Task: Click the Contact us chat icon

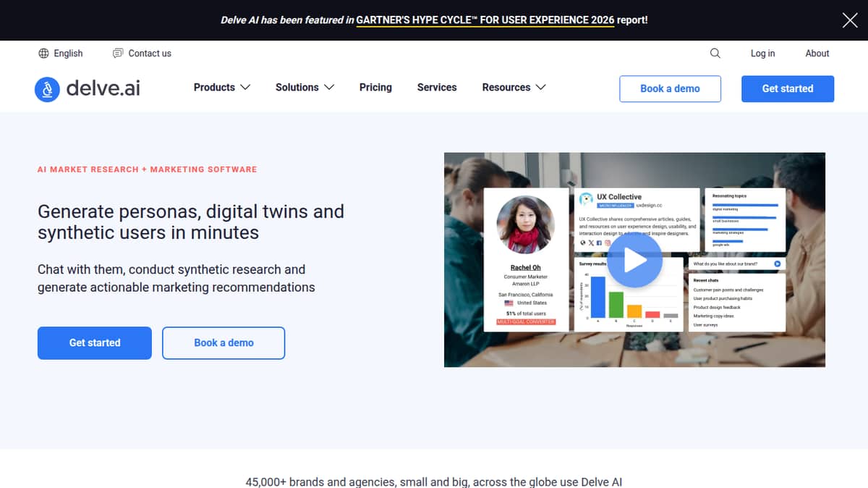Action: [118, 54]
